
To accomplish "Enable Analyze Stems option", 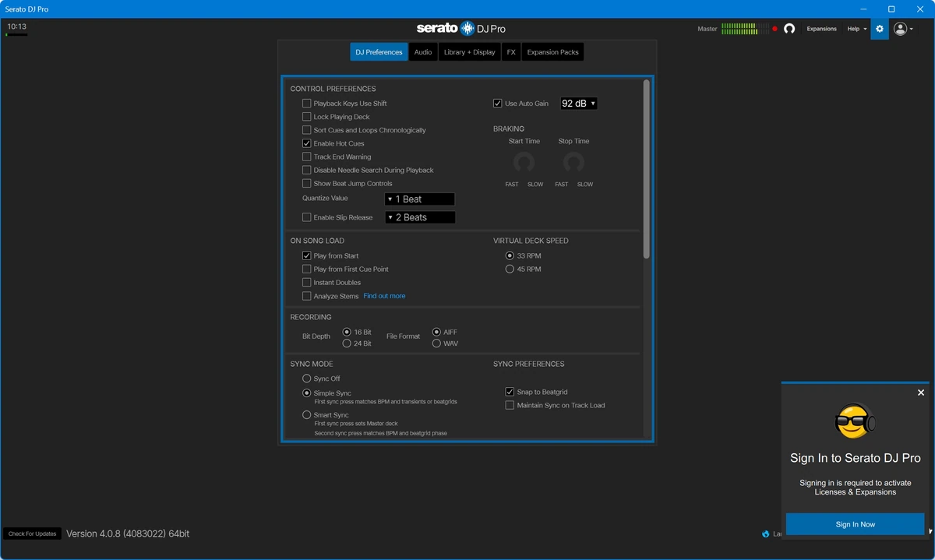I will point(306,296).
